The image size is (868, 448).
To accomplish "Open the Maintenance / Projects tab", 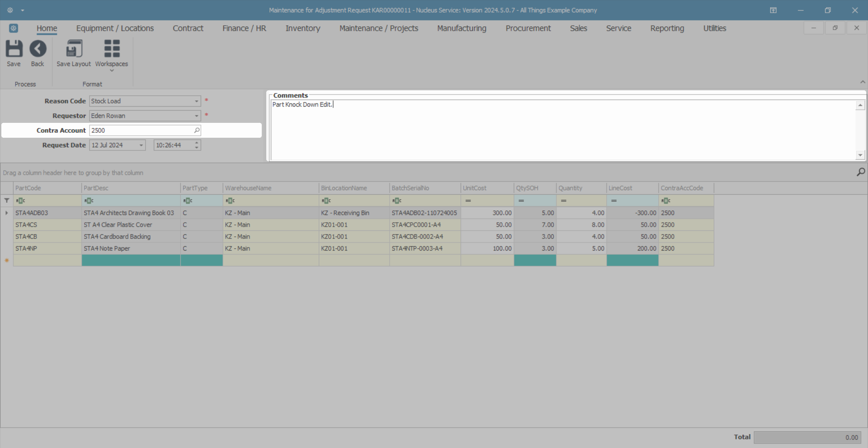I will [379, 28].
